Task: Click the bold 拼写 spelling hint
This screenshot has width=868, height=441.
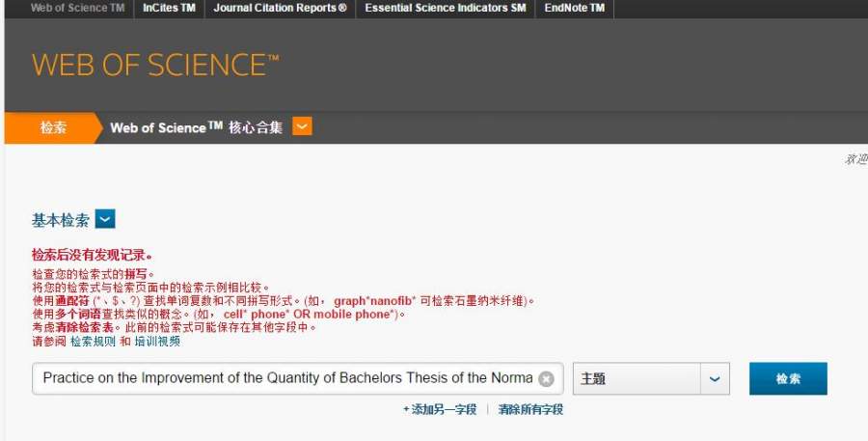Action: [136, 274]
